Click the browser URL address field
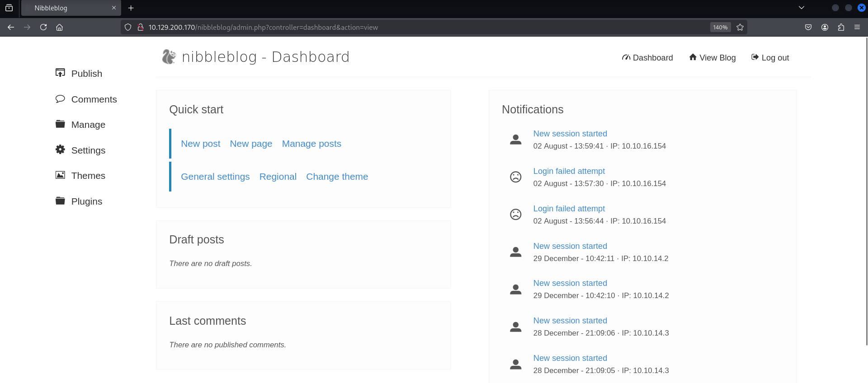 pos(407,27)
